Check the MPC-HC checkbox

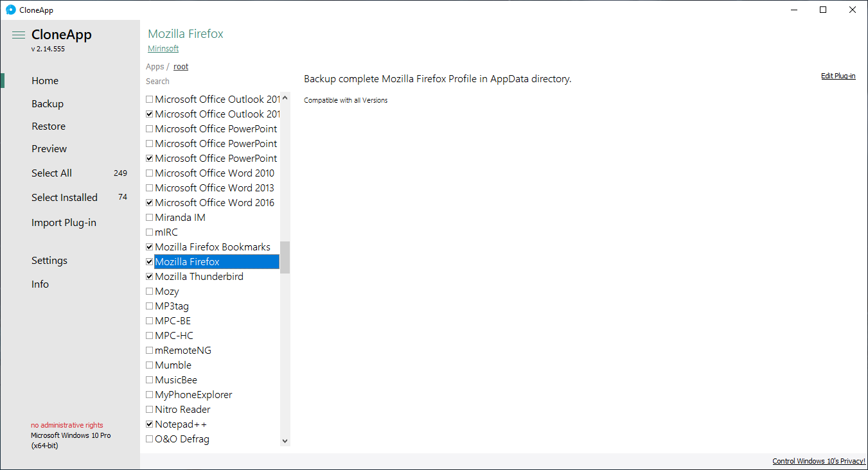click(x=150, y=336)
